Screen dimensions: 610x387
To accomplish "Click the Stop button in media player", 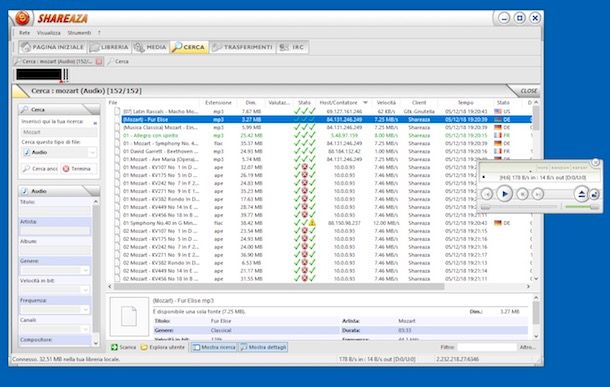I will [x=522, y=194].
